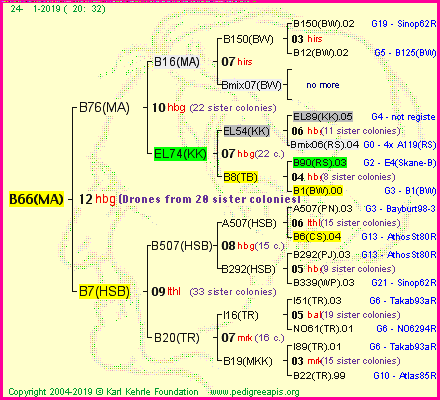Open the G21 - Sinop62R lineage
Screen dimensions: 440x400
point(404,283)
